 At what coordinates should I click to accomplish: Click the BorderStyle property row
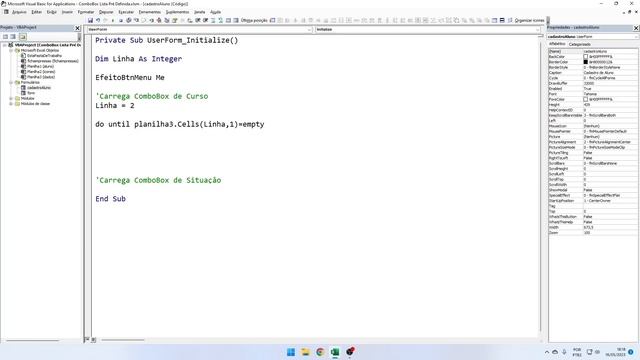coord(593,67)
